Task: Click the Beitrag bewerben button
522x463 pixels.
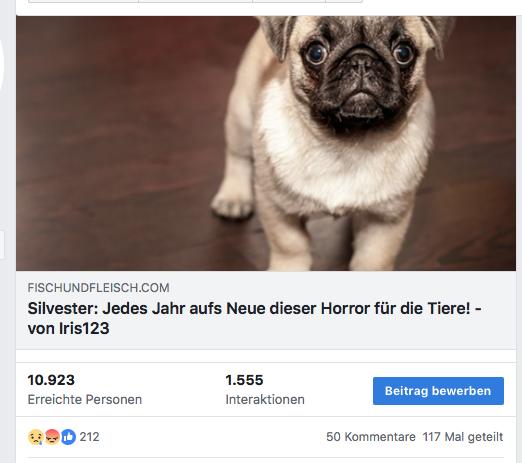Action: [x=438, y=391]
